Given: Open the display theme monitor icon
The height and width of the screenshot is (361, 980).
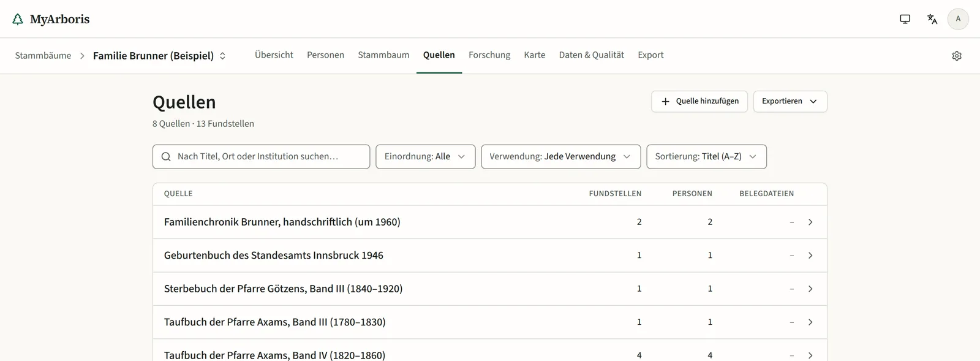Looking at the screenshot, I should coord(905,19).
